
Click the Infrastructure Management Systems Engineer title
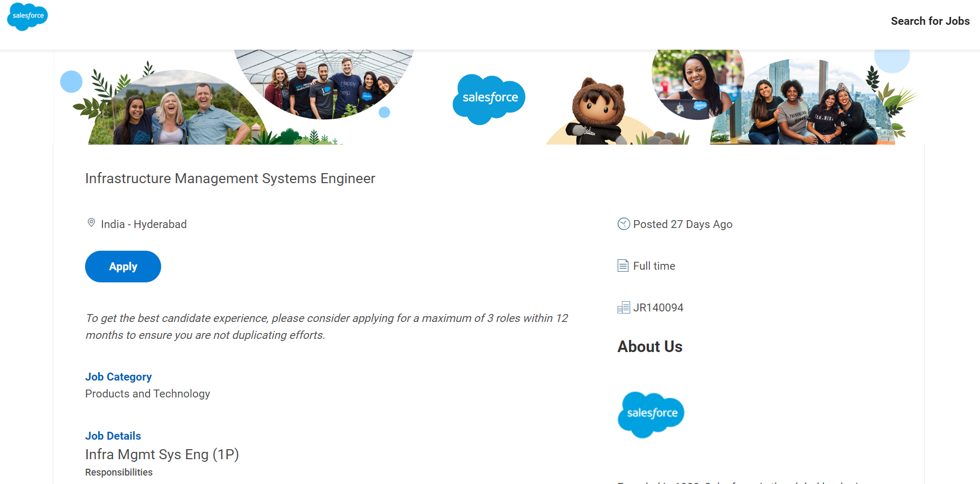230,178
